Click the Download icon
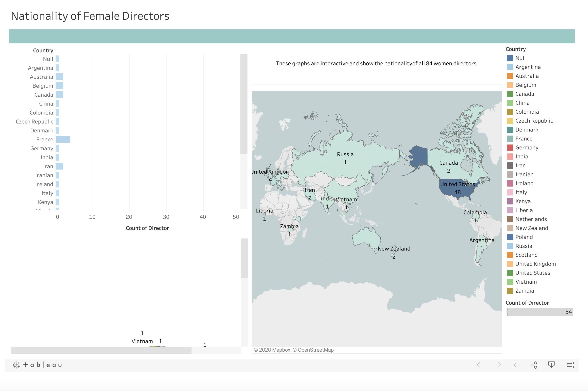 [551, 365]
